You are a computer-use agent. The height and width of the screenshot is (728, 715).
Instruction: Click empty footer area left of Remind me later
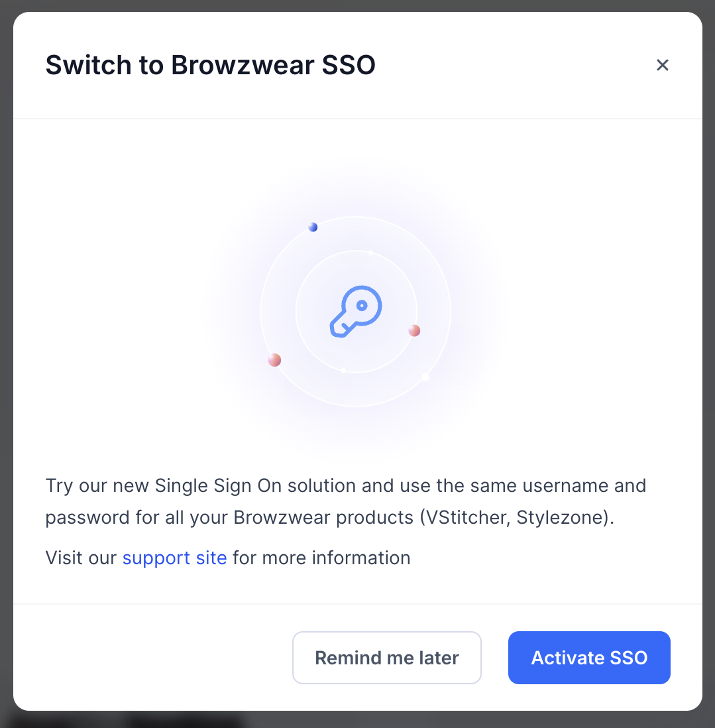153,658
